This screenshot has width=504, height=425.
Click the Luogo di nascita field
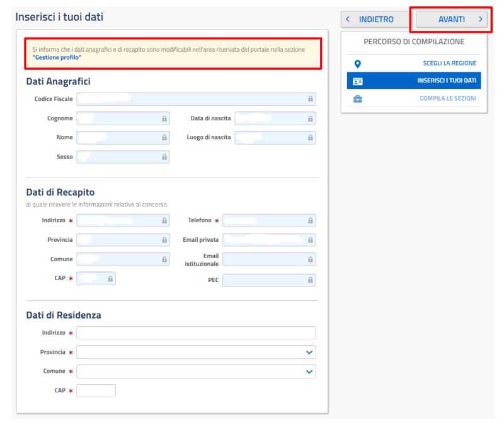275,138
